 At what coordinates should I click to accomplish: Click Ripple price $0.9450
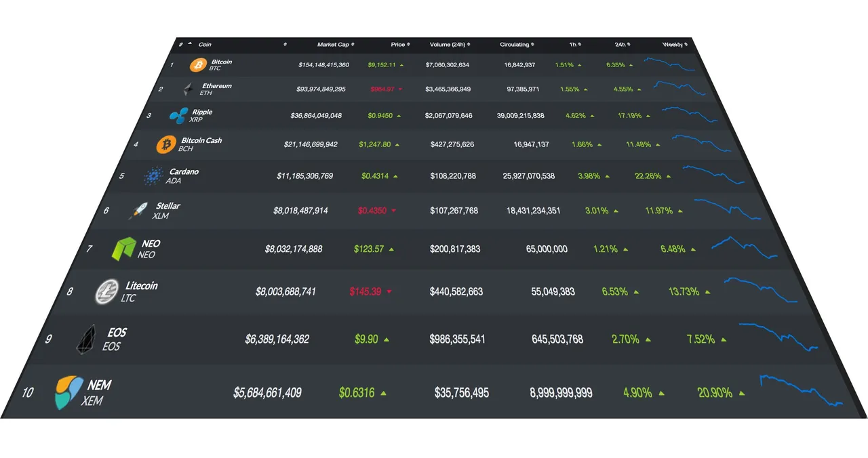click(380, 116)
